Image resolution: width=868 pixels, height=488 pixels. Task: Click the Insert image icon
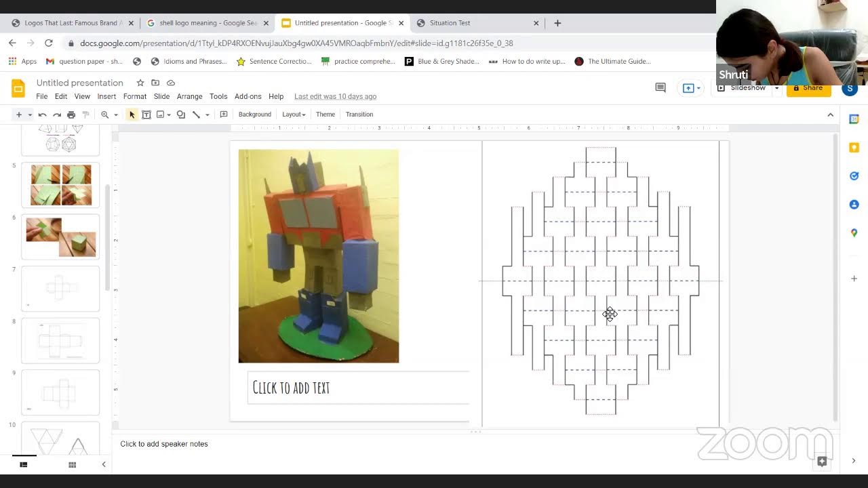tap(160, 115)
